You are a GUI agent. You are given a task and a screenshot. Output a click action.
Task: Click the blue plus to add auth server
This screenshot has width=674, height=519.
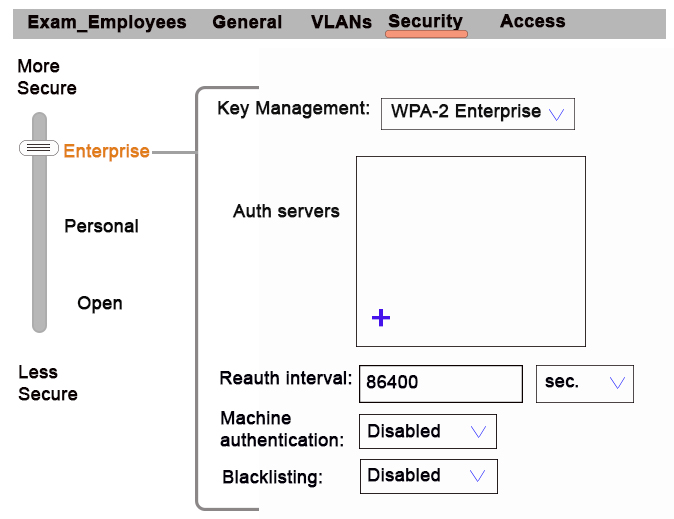pyautogui.click(x=381, y=318)
